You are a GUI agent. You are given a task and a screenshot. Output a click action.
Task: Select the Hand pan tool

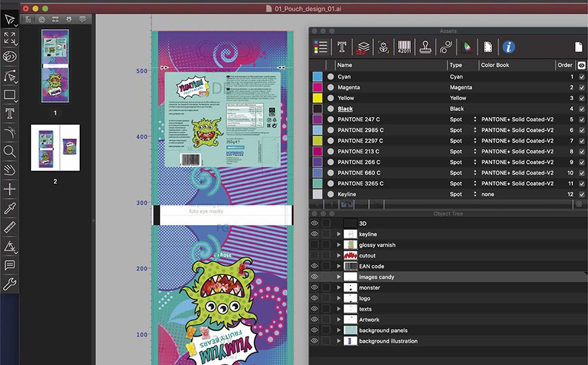(x=9, y=170)
